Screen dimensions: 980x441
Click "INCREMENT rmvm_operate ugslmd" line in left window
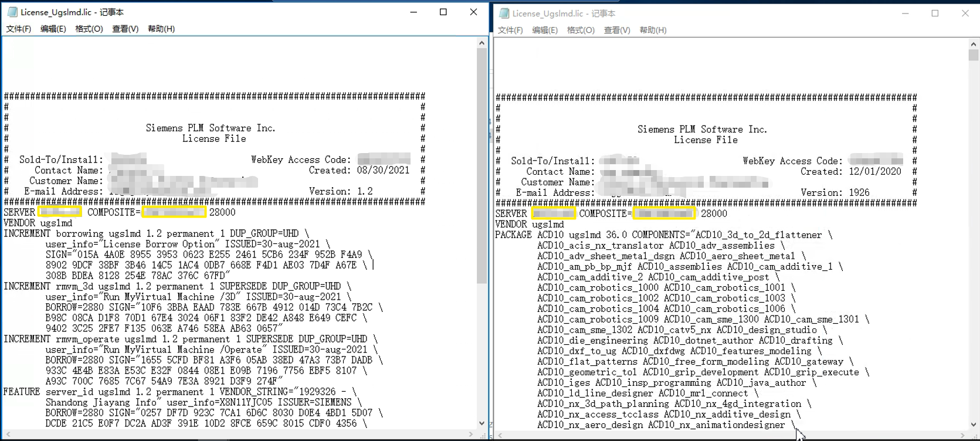click(x=191, y=339)
